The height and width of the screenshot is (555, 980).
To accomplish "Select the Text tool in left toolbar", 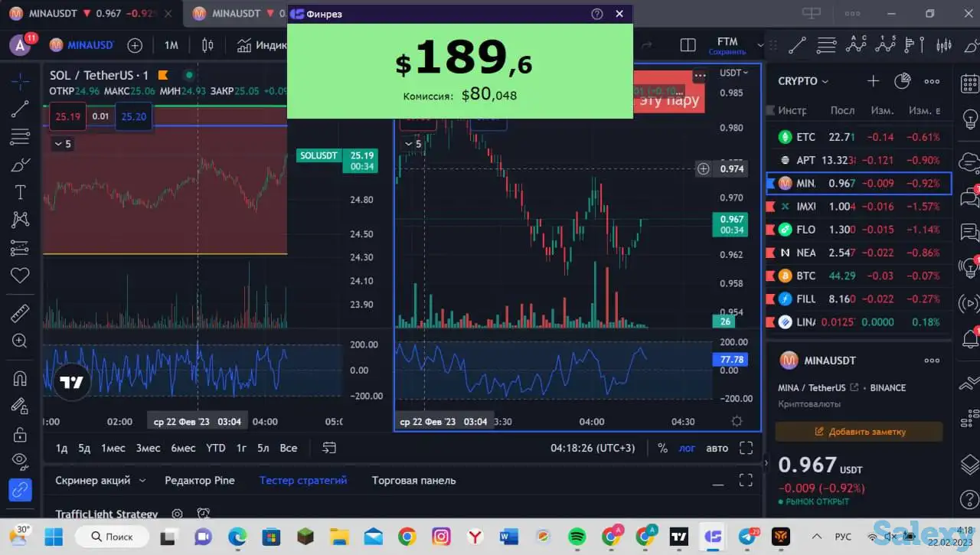I will click(20, 192).
